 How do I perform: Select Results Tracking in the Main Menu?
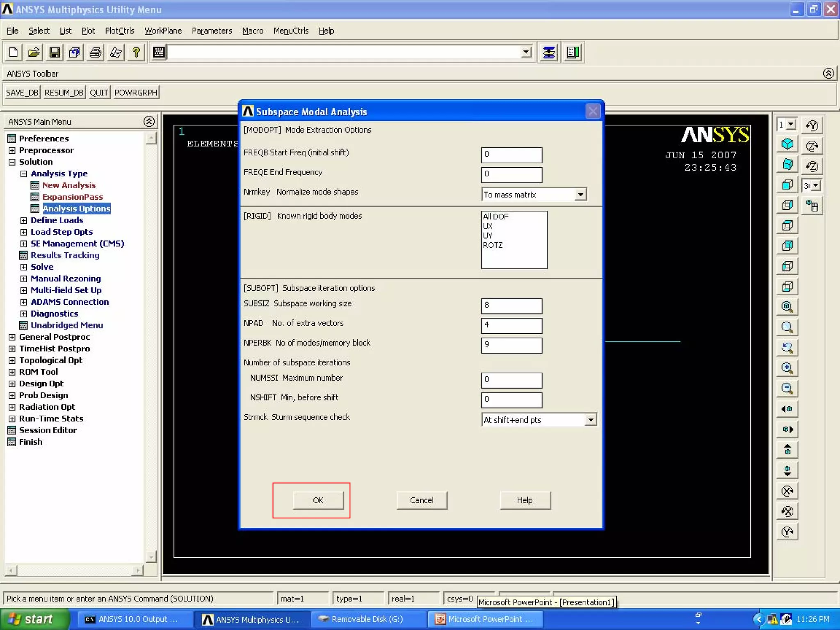click(x=65, y=255)
